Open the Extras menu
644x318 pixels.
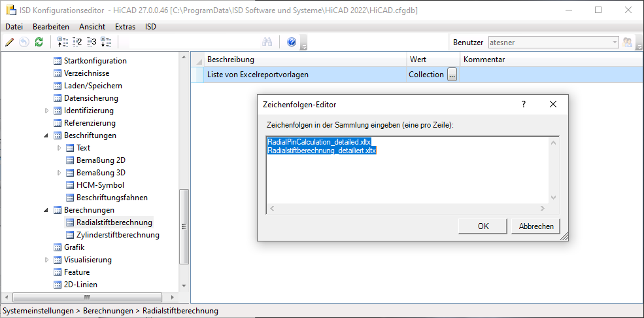(126, 27)
